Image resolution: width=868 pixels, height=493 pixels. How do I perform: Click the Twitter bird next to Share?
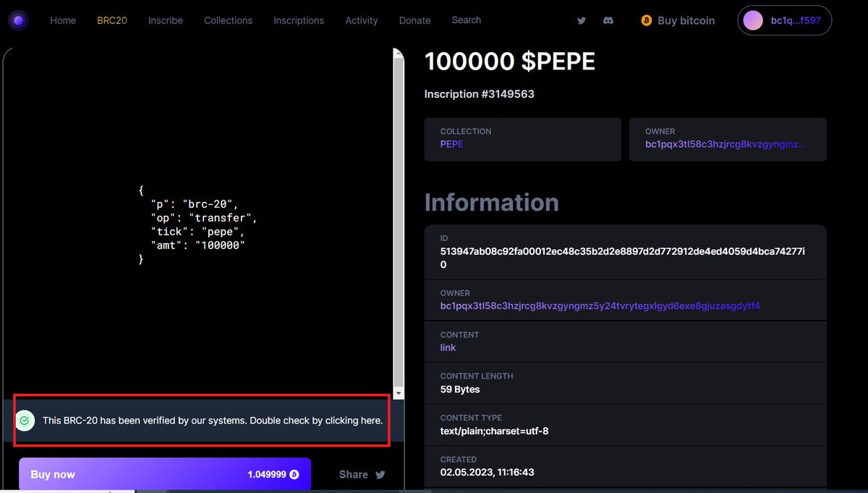(x=380, y=475)
